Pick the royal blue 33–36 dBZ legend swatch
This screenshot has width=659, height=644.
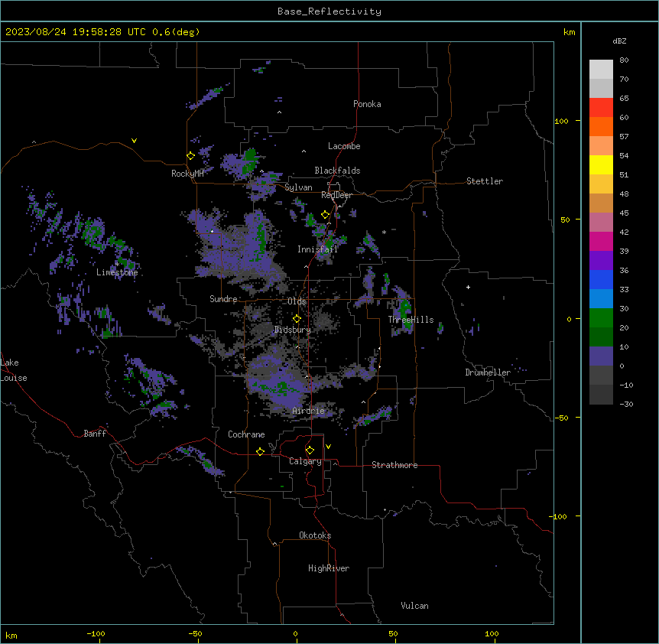601,280
